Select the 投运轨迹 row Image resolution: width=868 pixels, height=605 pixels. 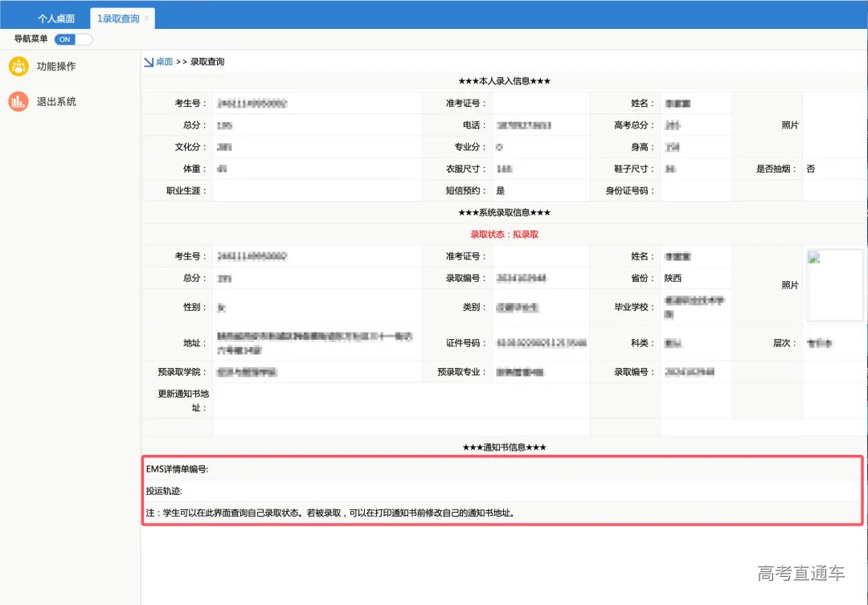[x=502, y=491]
